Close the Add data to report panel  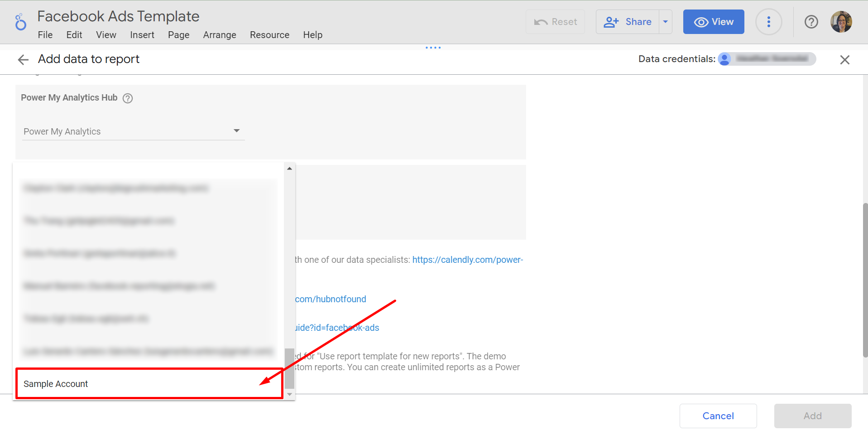tap(844, 60)
